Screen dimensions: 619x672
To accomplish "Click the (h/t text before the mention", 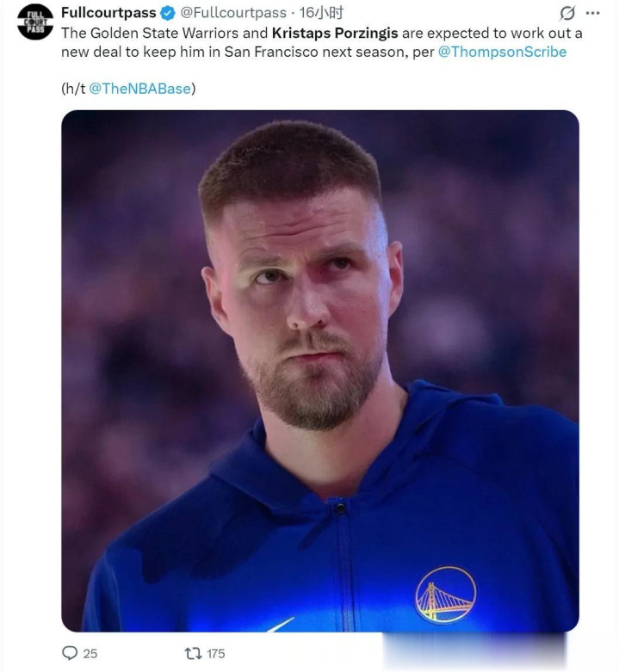I will click(73, 89).
